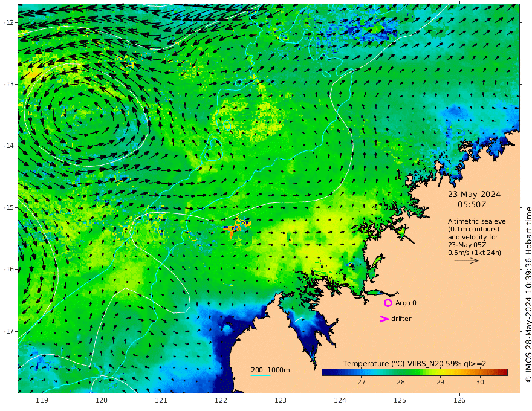Image resolution: width=532 pixels, height=411 pixels.
Task: Click the longitude tick label 123
Action: coord(281,400)
